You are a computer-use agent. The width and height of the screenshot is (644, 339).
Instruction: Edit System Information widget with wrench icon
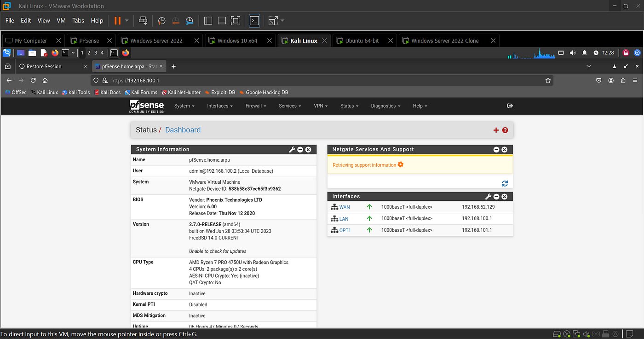point(292,150)
